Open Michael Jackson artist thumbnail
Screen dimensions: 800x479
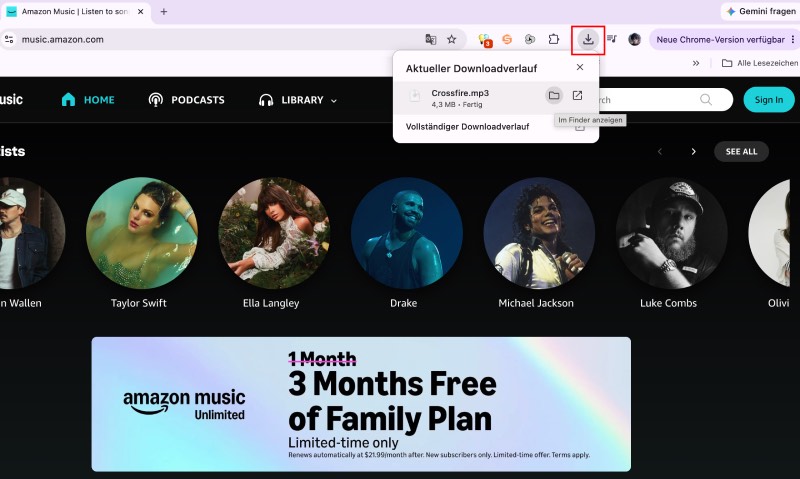(539, 233)
